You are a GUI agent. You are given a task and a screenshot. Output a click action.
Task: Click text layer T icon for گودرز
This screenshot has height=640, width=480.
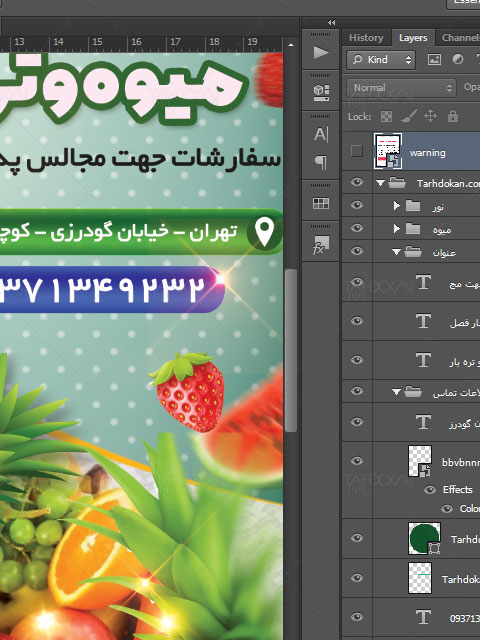pos(423,422)
